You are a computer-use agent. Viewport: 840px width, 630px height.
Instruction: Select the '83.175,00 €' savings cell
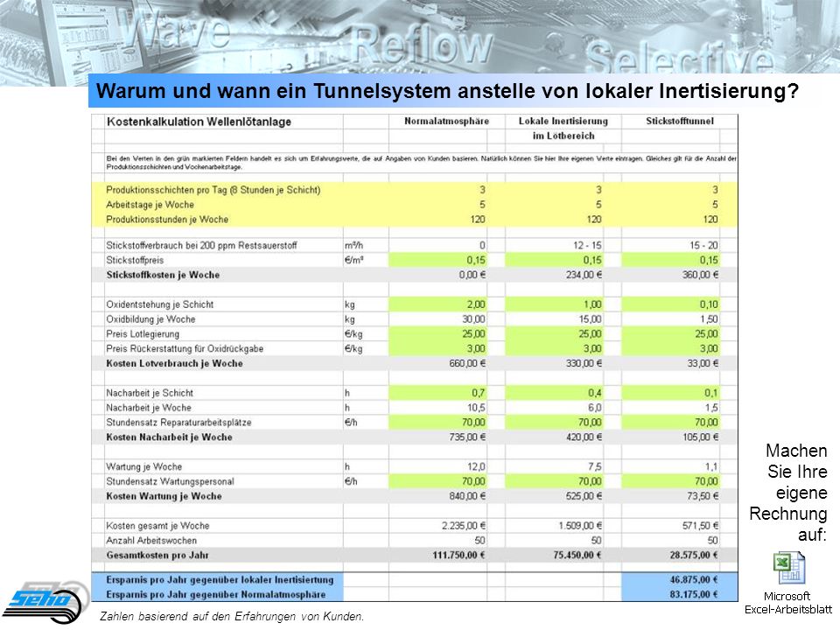(680, 594)
